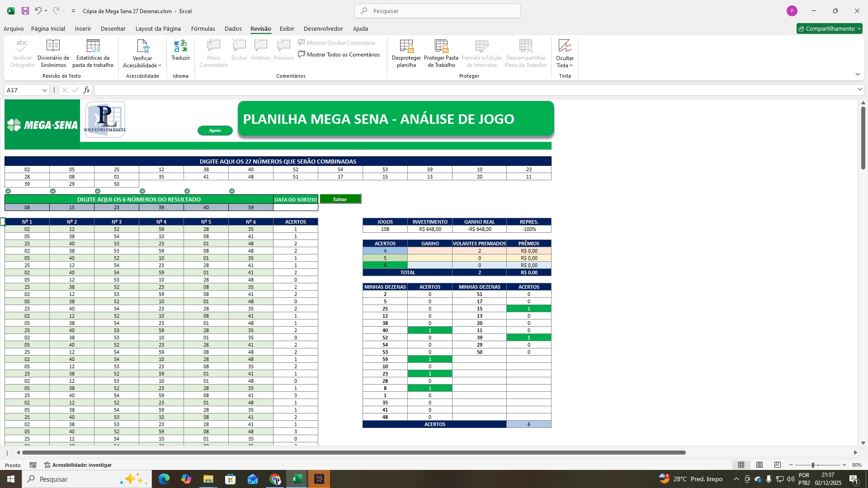Screen dimensions: 868x488
Task: Click the green Salvar button
Action: [340, 199]
